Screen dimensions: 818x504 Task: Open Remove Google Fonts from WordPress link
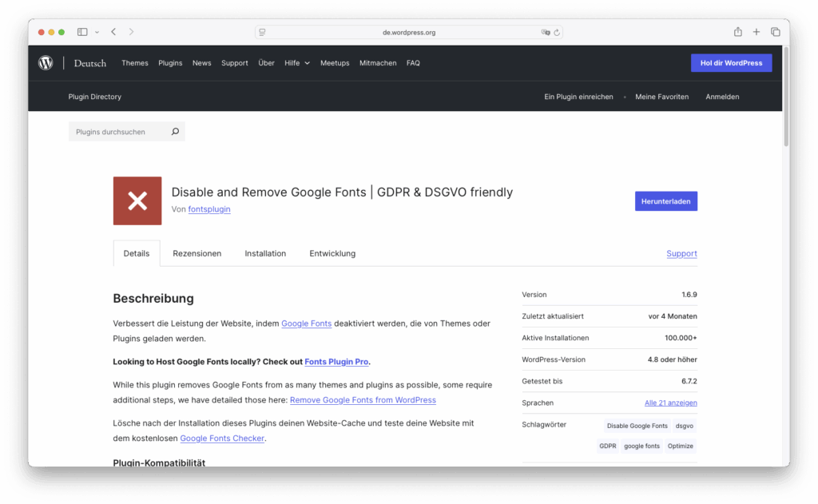click(x=363, y=400)
